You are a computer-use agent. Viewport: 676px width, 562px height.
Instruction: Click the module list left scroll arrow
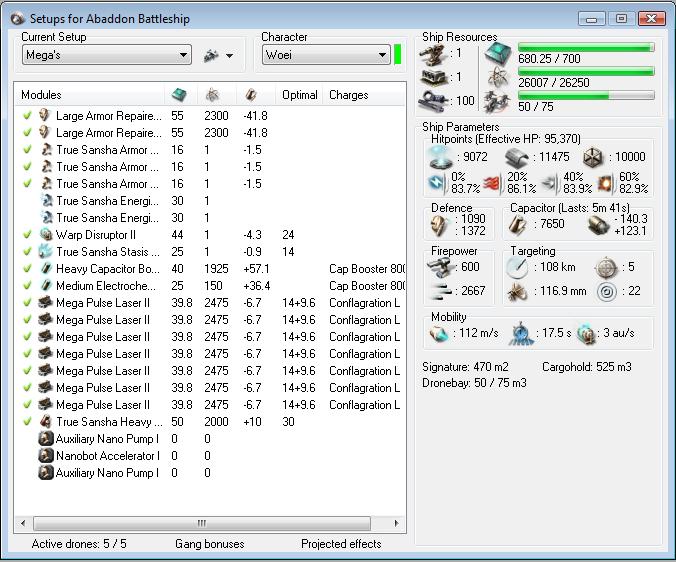23,523
